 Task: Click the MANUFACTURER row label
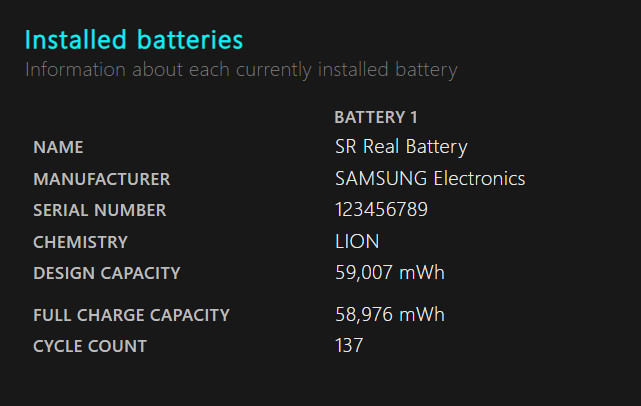point(101,179)
